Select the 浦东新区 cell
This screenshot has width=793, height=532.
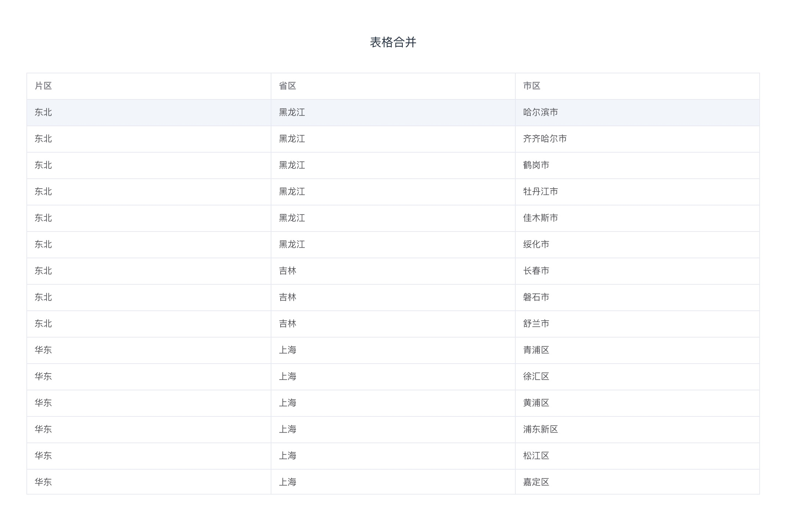pos(540,429)
